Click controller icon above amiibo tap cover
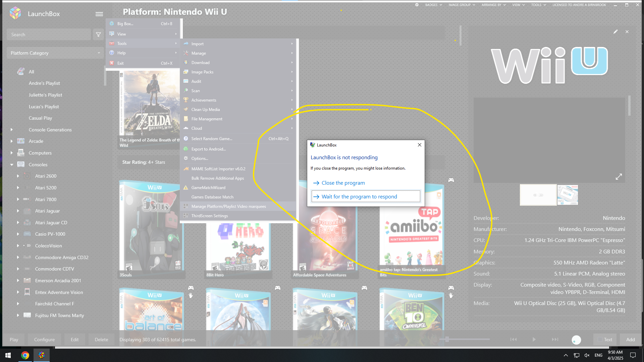Viewport: 644px width, 362px height. 451,180
